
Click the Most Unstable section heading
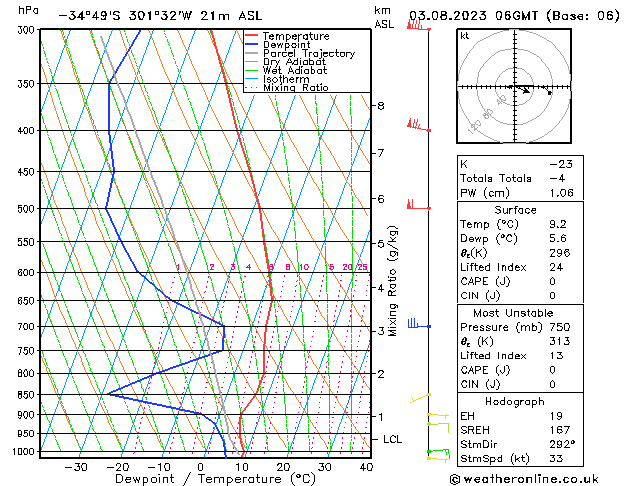(513, 313)
